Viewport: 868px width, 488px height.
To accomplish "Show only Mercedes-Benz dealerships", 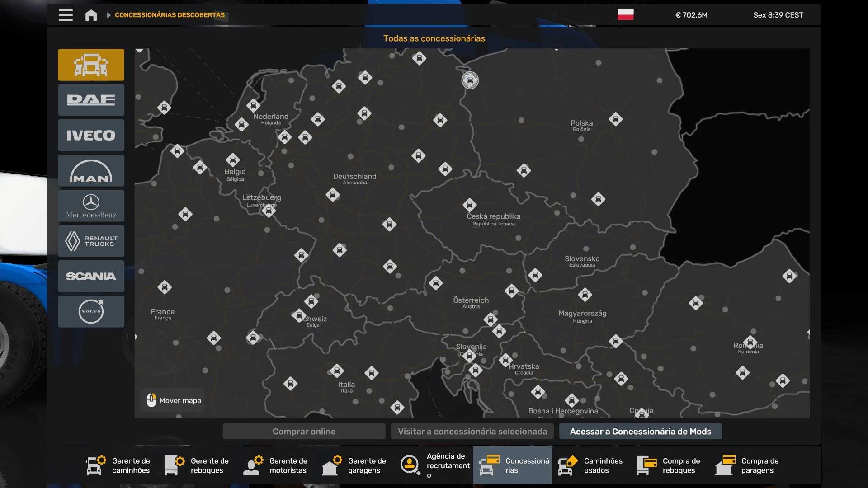I will 91,206.
